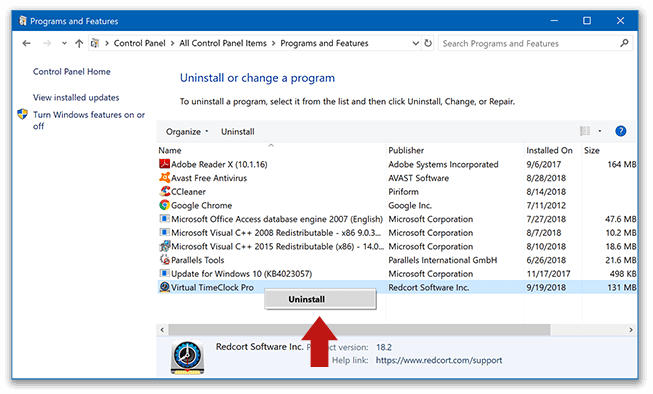Maximize the Programs and Features window
This screenshot has height=394, width=653.
[587, 21]
